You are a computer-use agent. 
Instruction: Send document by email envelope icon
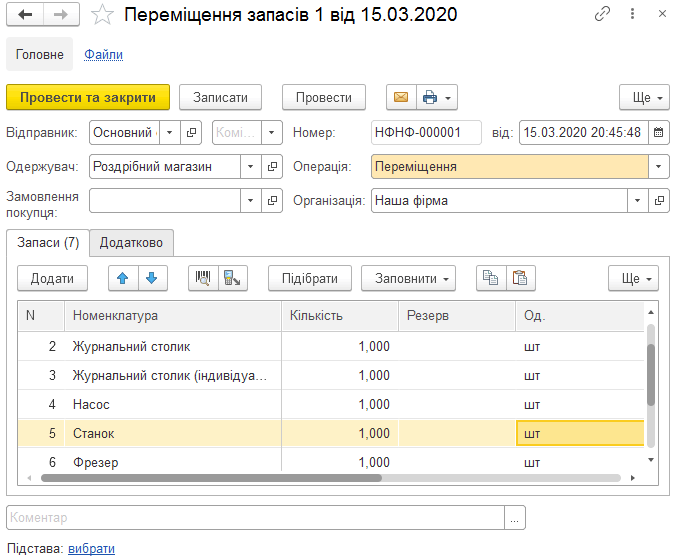[x=401, y=98]
